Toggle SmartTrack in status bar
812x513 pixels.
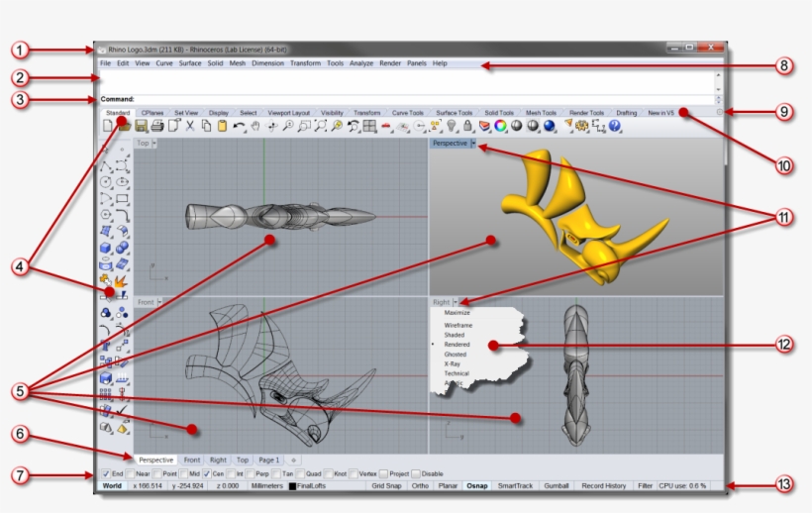(515, 486)
